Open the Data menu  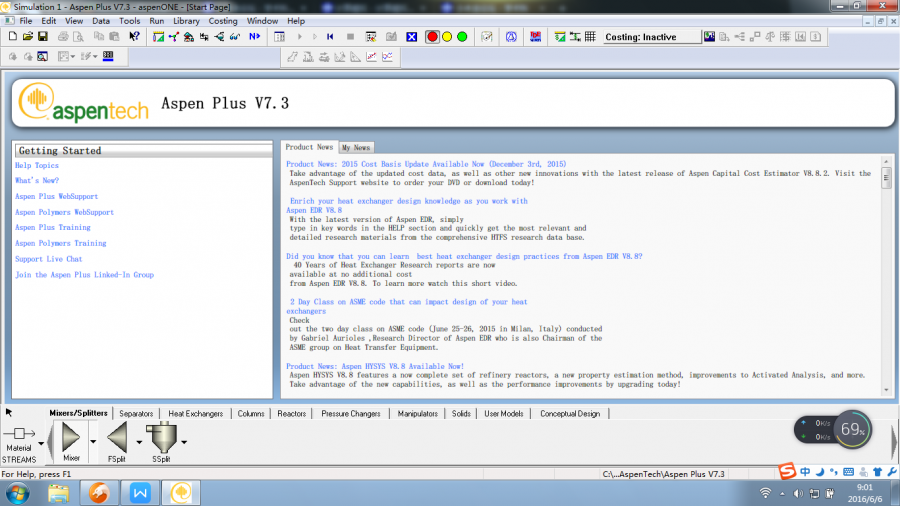click(x=100, y=21)
